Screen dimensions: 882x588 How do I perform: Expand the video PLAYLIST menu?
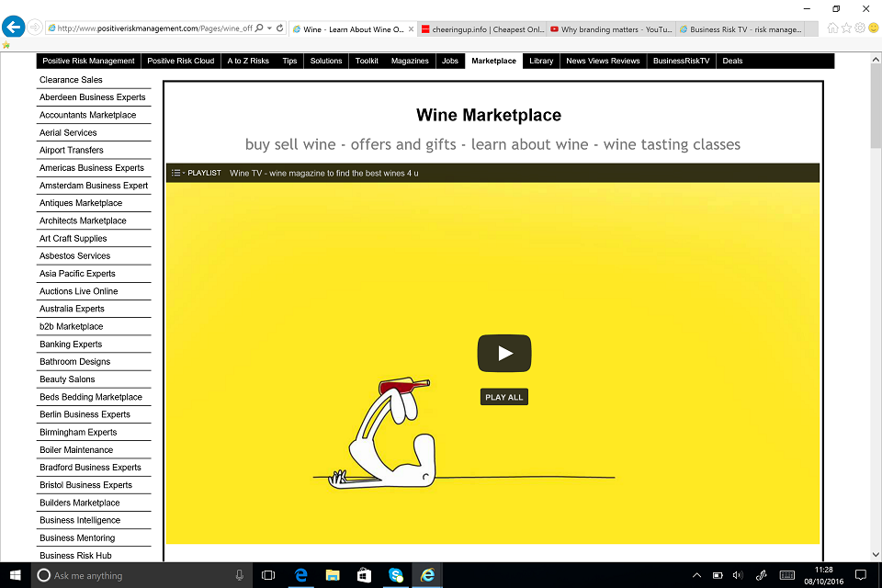tap(197, 173)
